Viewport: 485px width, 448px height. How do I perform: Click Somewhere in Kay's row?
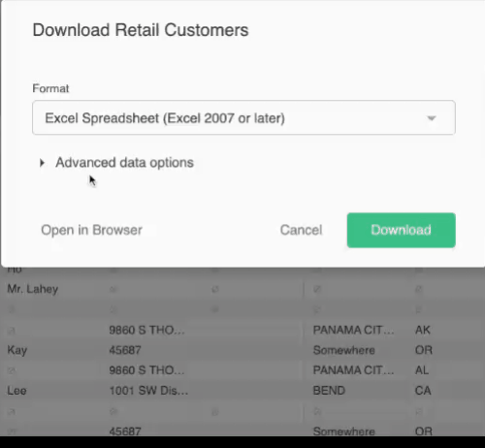click(x=344, y=350)
